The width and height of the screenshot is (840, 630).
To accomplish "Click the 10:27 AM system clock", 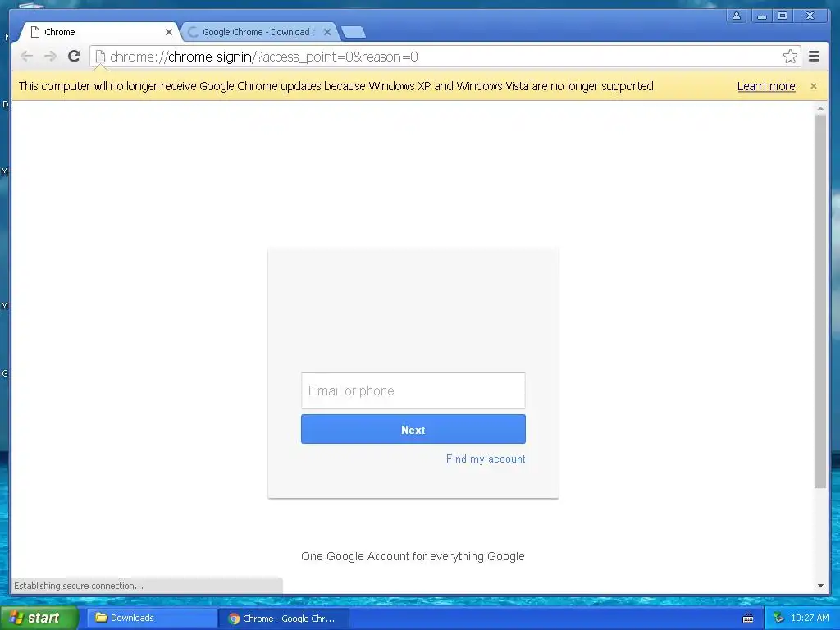I will click(x=810, y=619).
